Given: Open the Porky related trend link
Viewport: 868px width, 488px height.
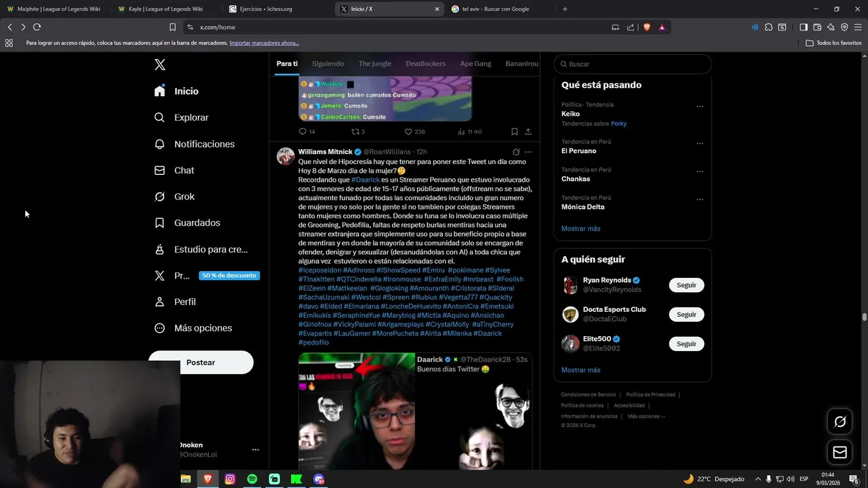Looking at the screenshot, I should pyautogui.click(x=618, y=123).
